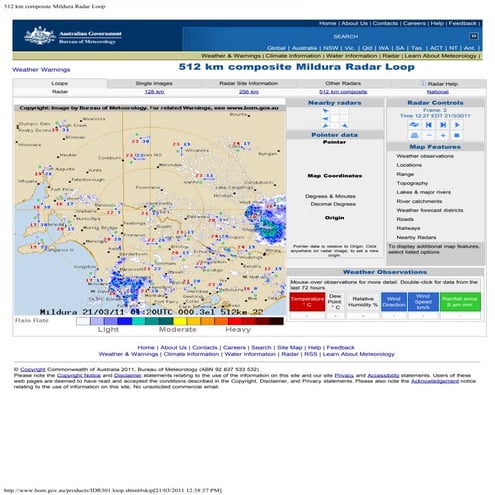
Task: Toggle Topography map feature
Action: 412,183
